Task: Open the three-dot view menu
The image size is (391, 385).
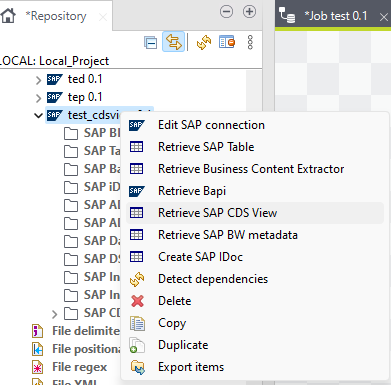Action: (x=250, y=42)
